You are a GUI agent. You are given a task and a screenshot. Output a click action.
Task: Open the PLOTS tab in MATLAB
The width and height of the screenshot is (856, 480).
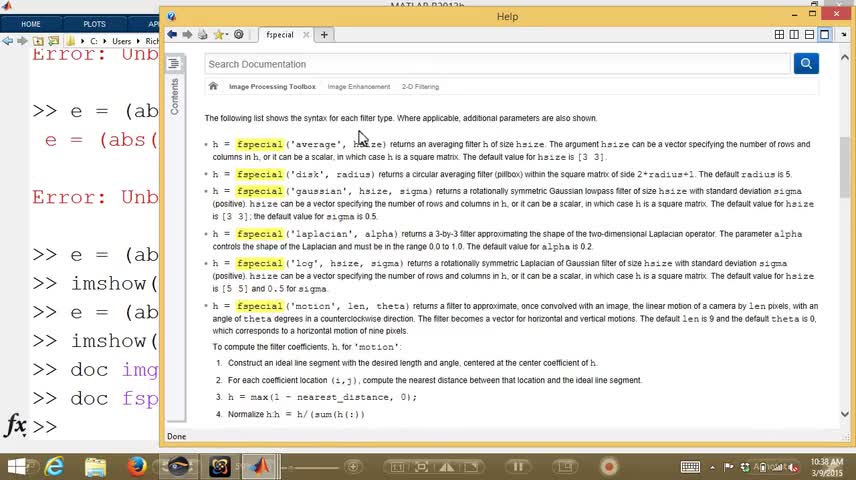point(94,24)
